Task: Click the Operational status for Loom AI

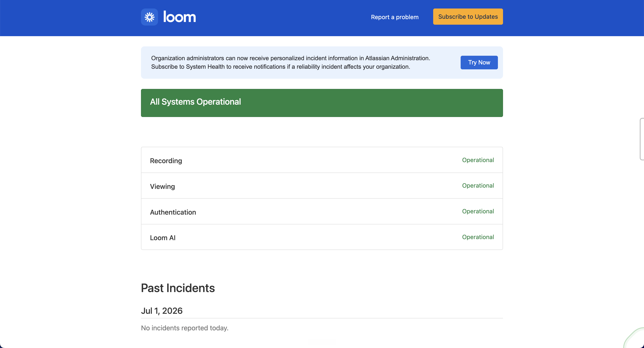Action: (x=478, y=237)
